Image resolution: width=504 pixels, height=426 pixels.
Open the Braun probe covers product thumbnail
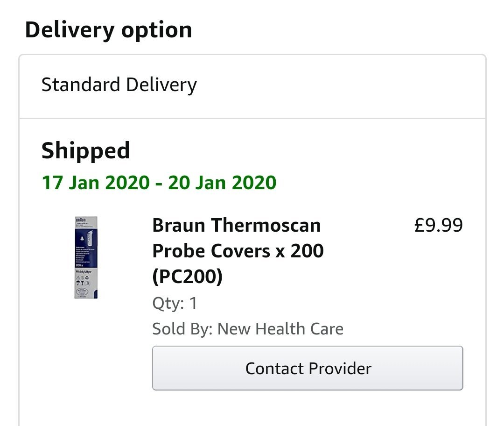[x=86, y=257]
